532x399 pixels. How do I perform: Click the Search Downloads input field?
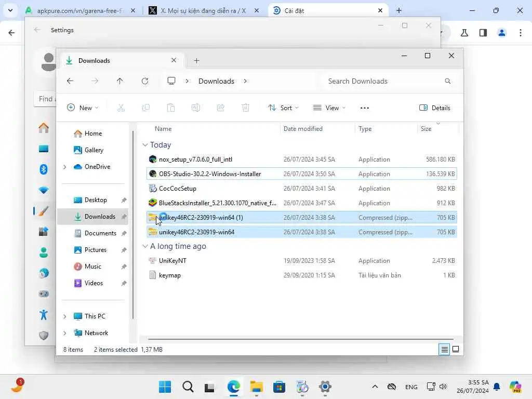point(389,81)
